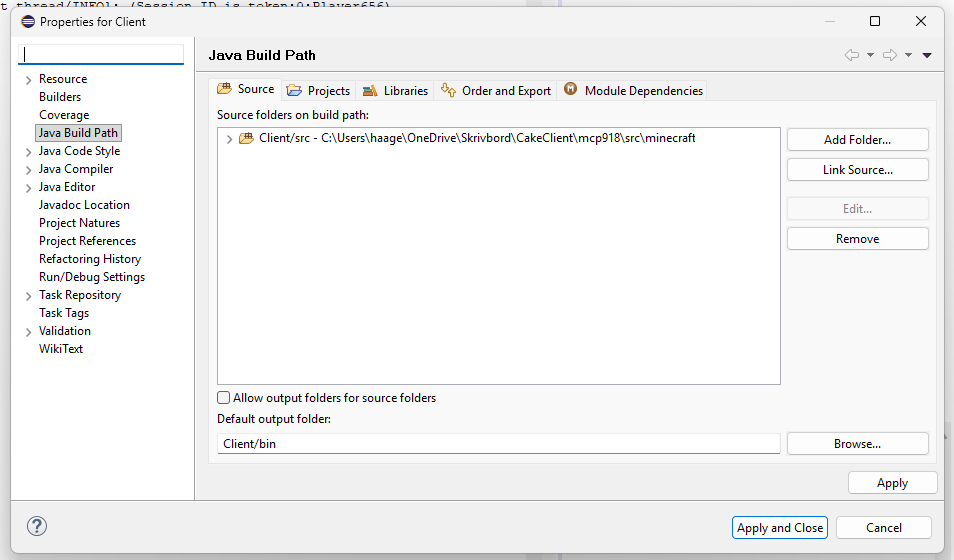Image resolution: width=954 pixels, height=560 pixels.
Task: Select Project Natures in tree
Action: coord(79,223)
